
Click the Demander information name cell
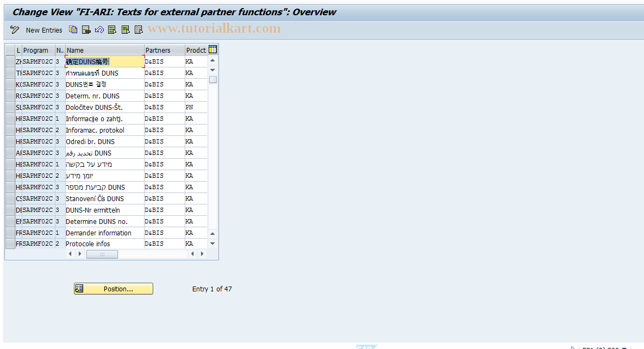tap(105, 233)
